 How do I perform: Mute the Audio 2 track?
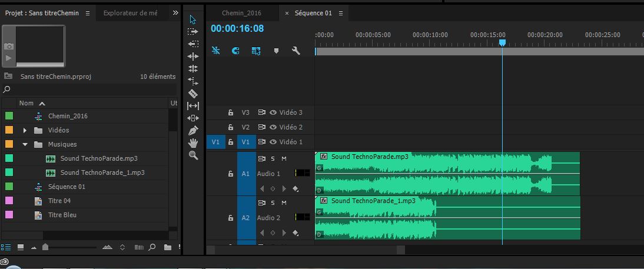pyautogui.click(x=284, y=202)
